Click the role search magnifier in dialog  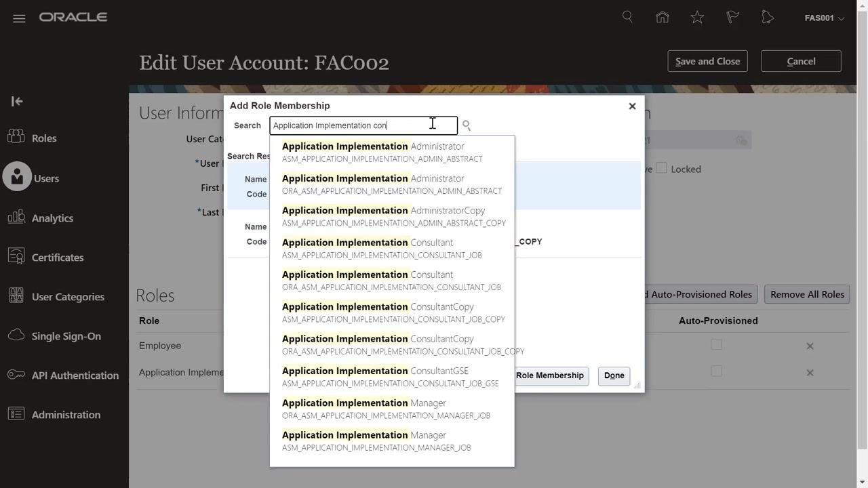pos(467,125)
